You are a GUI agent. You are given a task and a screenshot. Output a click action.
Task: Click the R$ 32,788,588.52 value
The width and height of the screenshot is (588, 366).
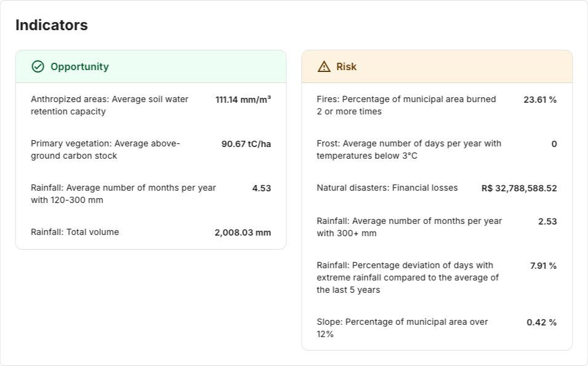click(x=519, y=188)
